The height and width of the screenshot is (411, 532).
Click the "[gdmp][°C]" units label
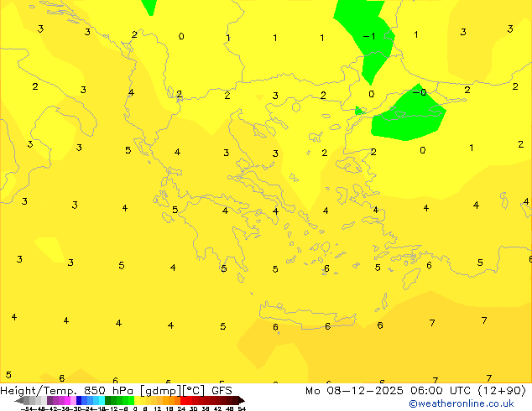point(173,391)
